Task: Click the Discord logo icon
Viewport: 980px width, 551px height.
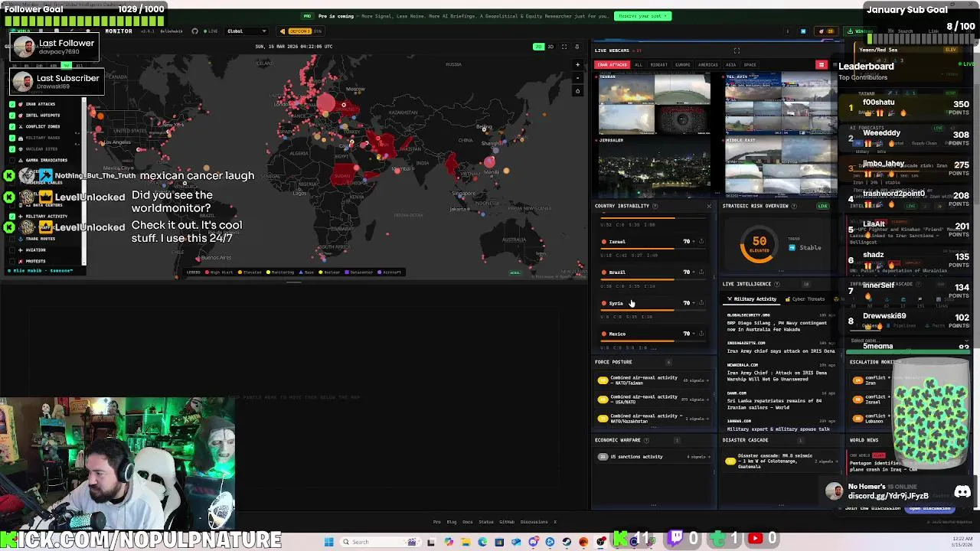Action: coord(962,492)
